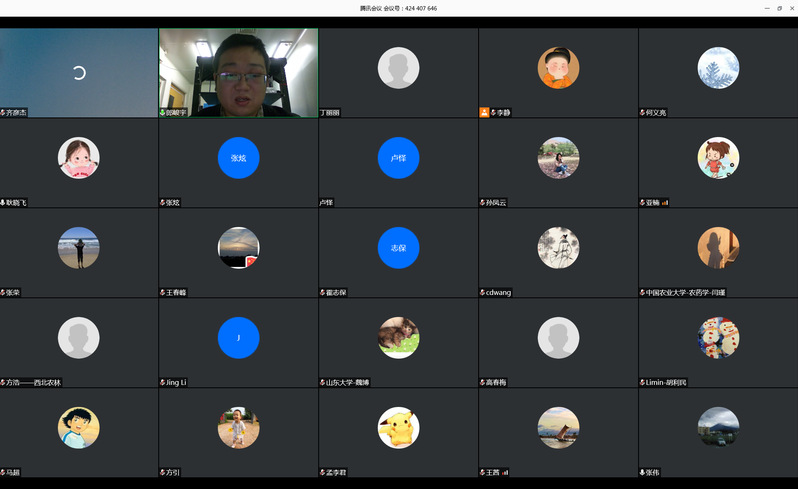Screen dimensions: 798x489
Task: Click the muted mic icon beside cdwang
Action: click(x=483, y=293)
